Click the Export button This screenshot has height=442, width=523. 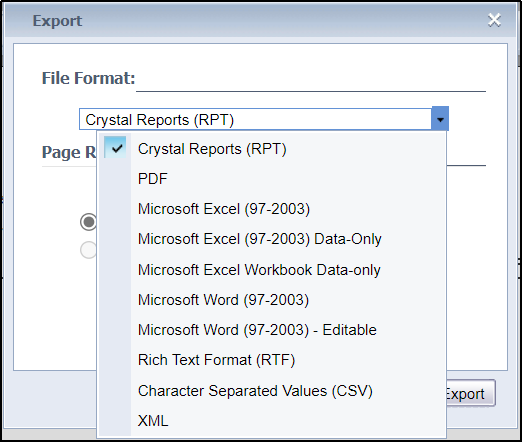[470, 394]
